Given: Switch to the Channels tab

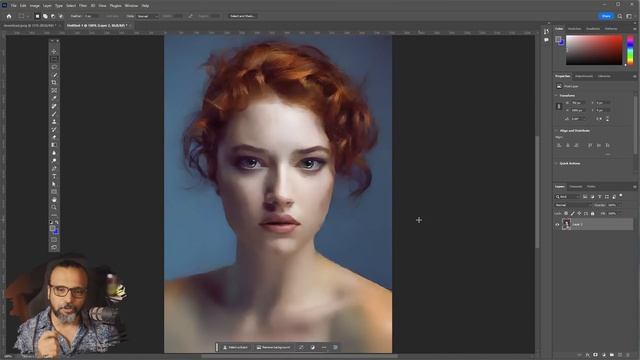Looking at the screenshot, I should [x=576, y=187].
